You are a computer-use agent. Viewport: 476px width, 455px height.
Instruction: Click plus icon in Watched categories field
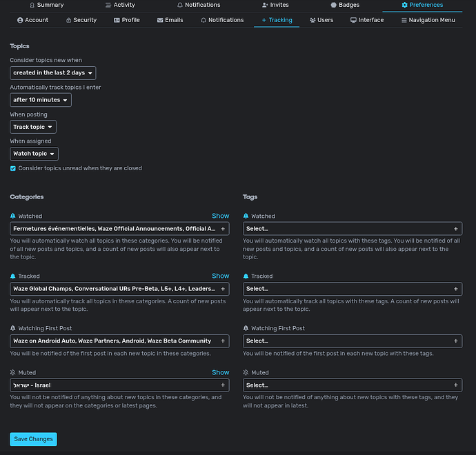pyautogui.click(x=222, y=228)
